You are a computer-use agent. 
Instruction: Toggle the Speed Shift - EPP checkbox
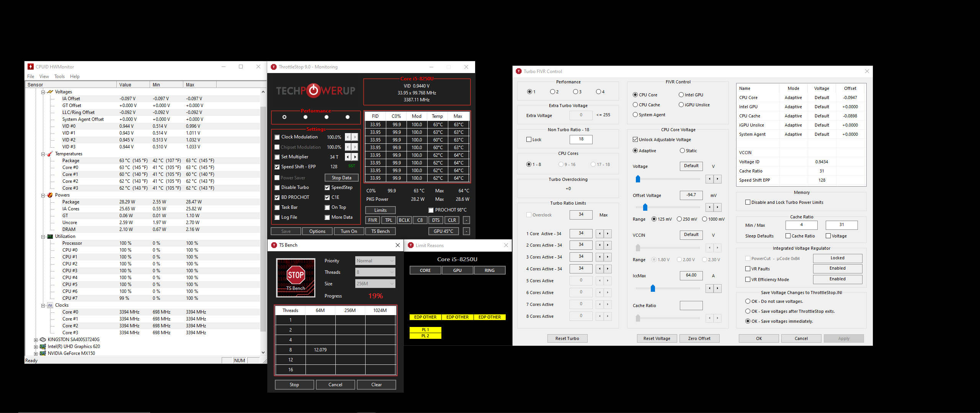tap(277, 167)
